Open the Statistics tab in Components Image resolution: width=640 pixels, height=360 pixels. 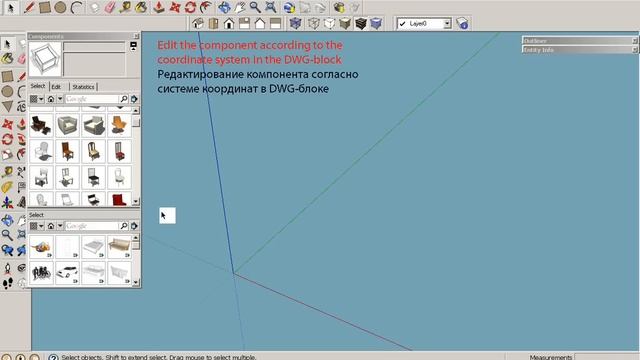[x=83, y=87]
